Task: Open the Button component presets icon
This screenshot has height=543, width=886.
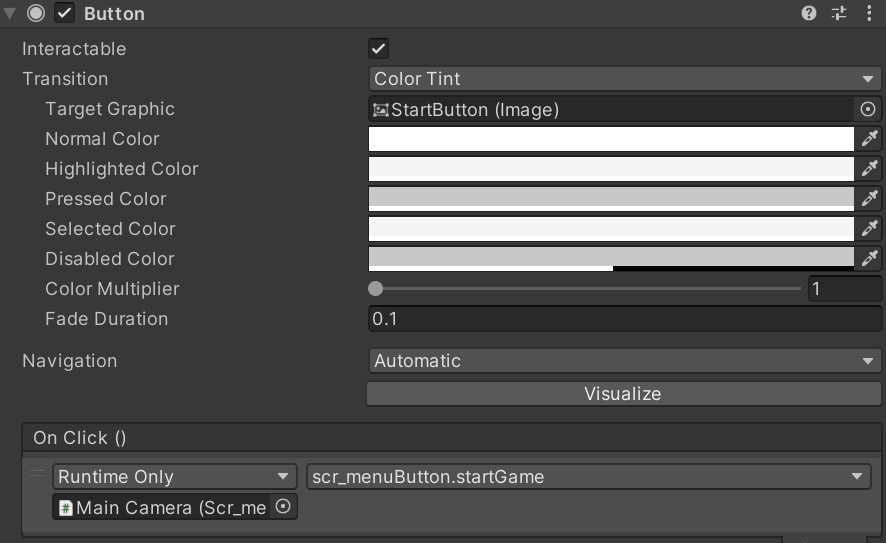Action: (x=839, y=13)
